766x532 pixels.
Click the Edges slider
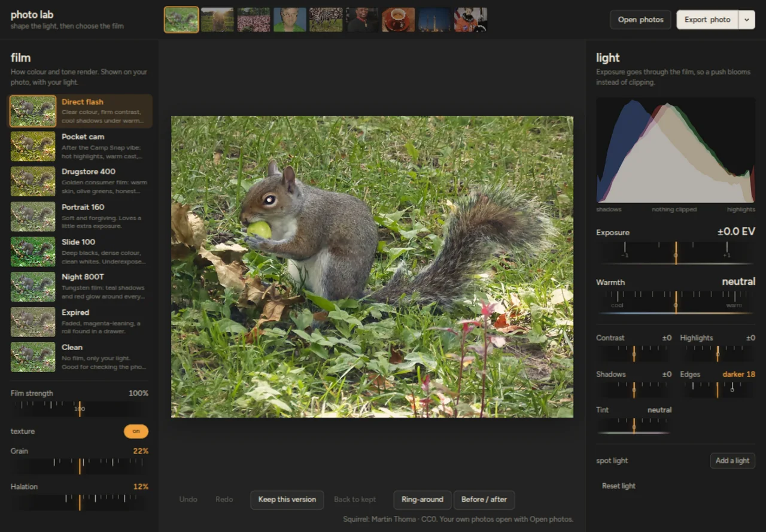[718, 390]
